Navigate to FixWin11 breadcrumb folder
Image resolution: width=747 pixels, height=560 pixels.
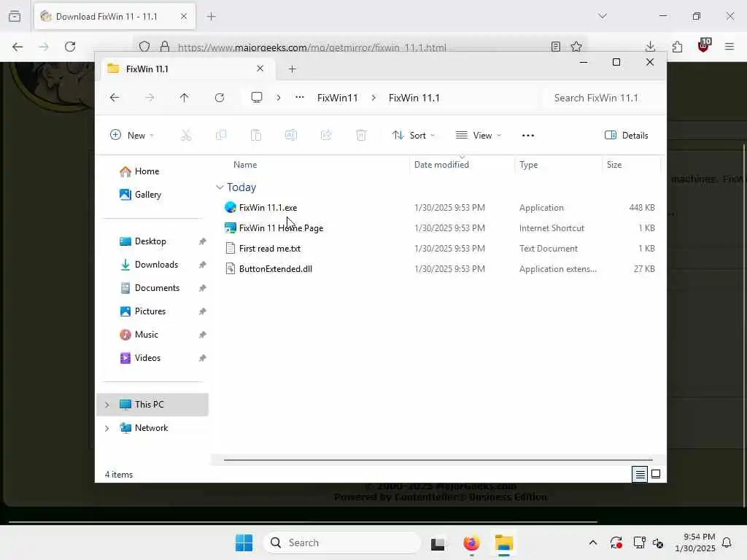click(x=337, y=98)
